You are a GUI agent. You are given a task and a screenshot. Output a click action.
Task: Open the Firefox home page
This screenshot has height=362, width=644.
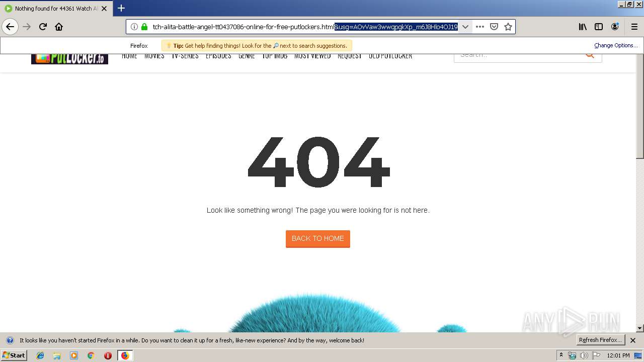[59, 27]
